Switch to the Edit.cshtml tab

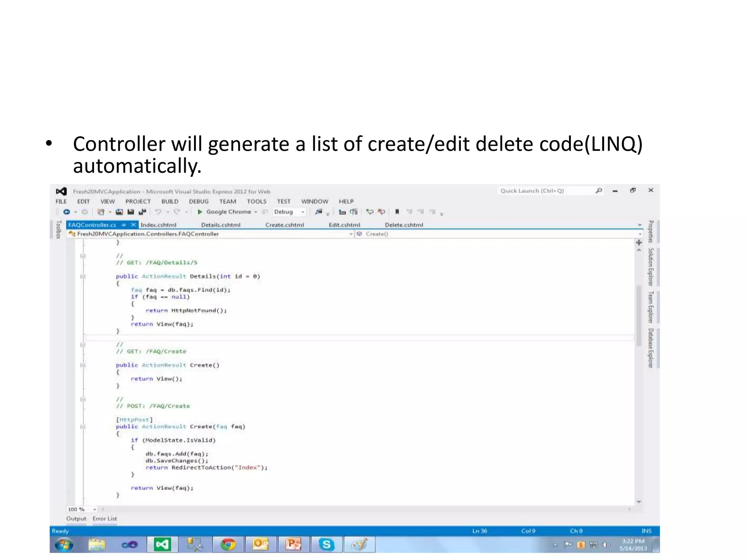tap(344, 225)
